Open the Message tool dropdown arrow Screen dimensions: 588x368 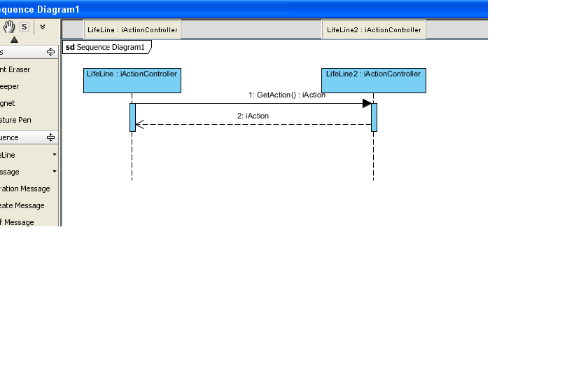55,172
